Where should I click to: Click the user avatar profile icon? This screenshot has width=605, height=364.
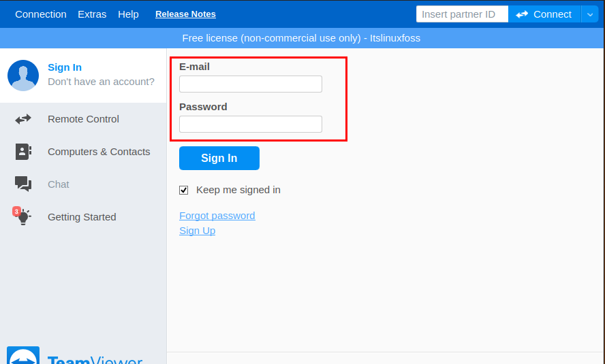pos(23,76)
